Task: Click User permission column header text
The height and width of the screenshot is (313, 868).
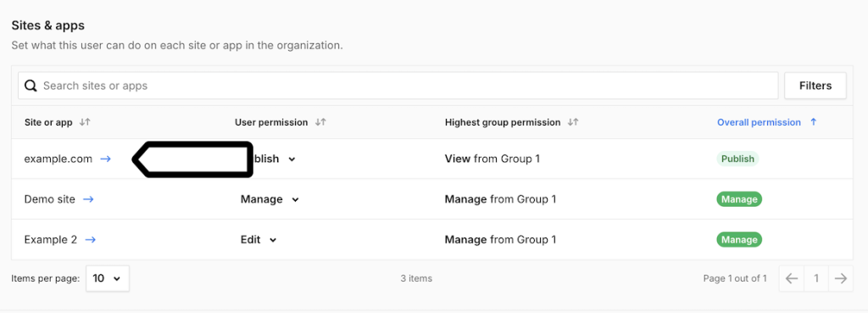Action: click(x=271, y=122)
